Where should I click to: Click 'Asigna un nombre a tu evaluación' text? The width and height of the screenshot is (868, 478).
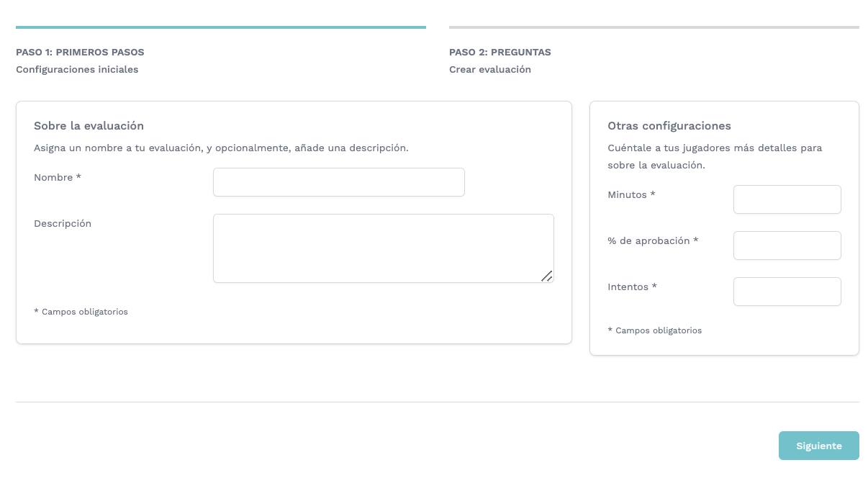(221, 148)
